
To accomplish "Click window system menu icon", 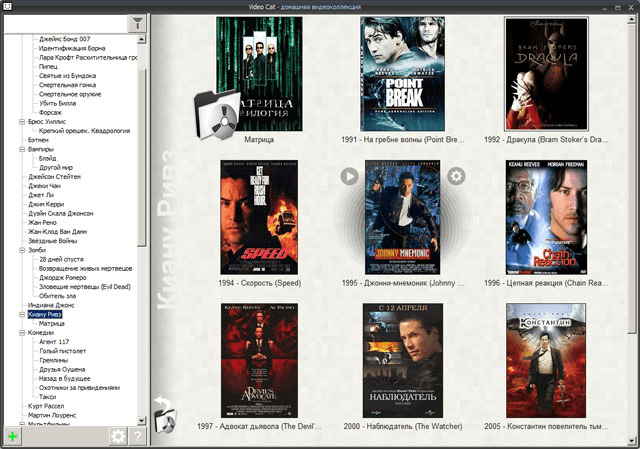I will 7,7.
